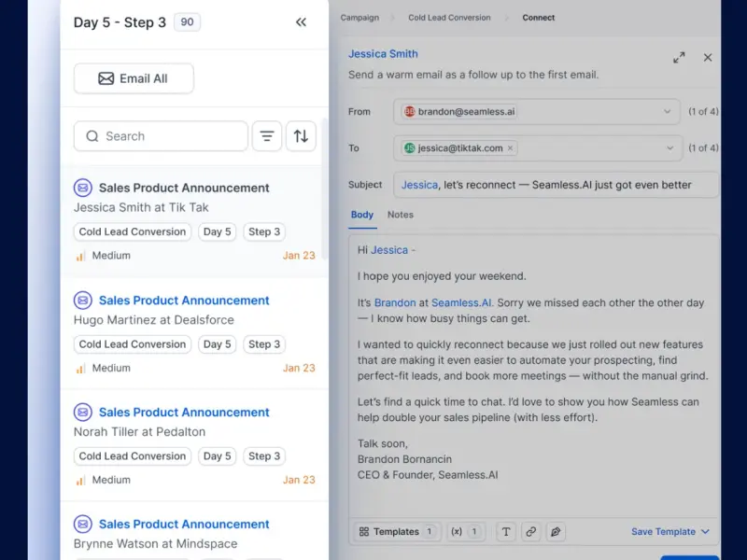
Task: Open the From address dropdown
Action: pos(668,112)
